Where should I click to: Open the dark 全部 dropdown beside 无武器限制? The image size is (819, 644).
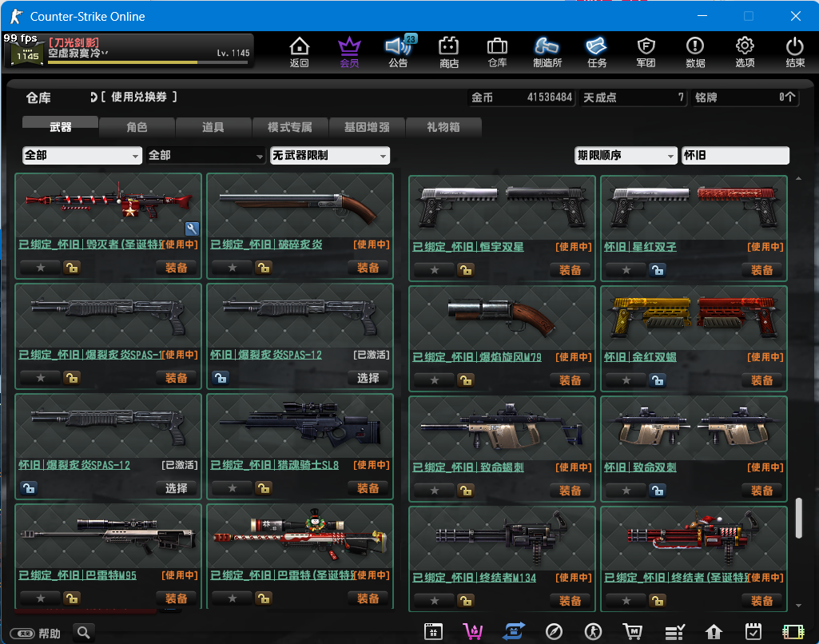[x=206, y=155]
